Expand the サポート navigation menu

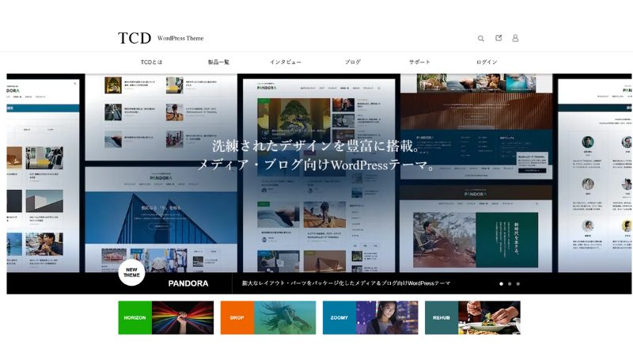click(x=419, y=62)
